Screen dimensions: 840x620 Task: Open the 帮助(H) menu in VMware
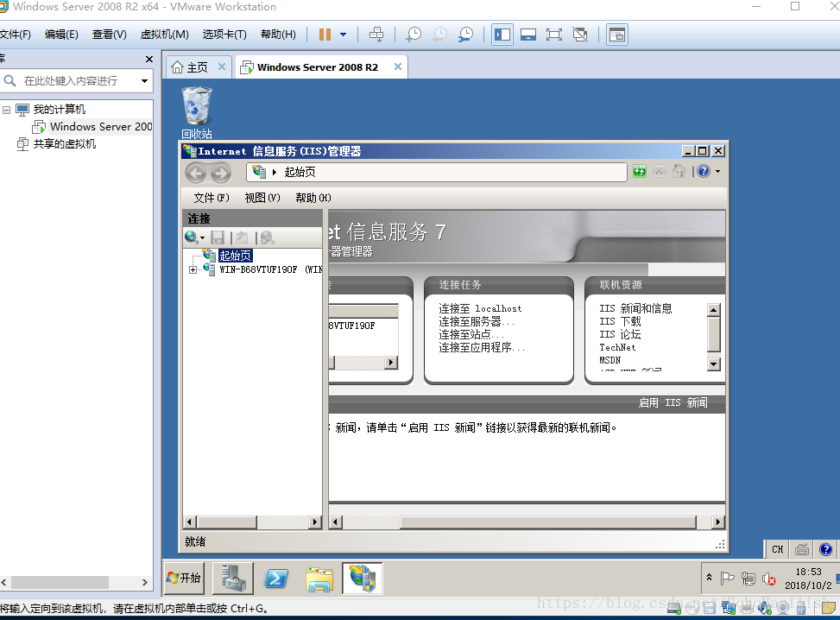click(x=278, y=35)
